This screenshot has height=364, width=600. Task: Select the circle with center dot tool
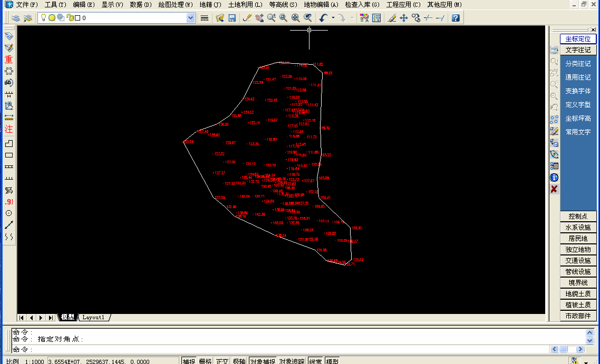click(8, 213)
